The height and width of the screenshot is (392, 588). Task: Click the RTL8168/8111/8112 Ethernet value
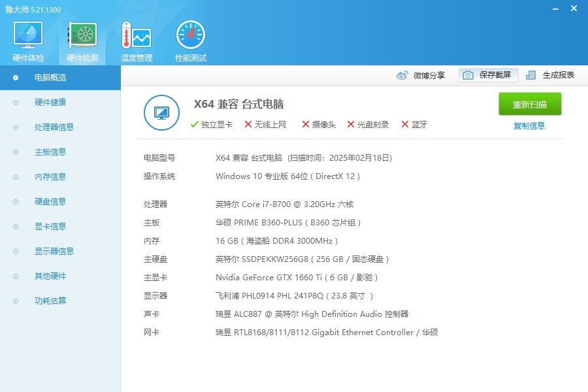coord(327,333)
